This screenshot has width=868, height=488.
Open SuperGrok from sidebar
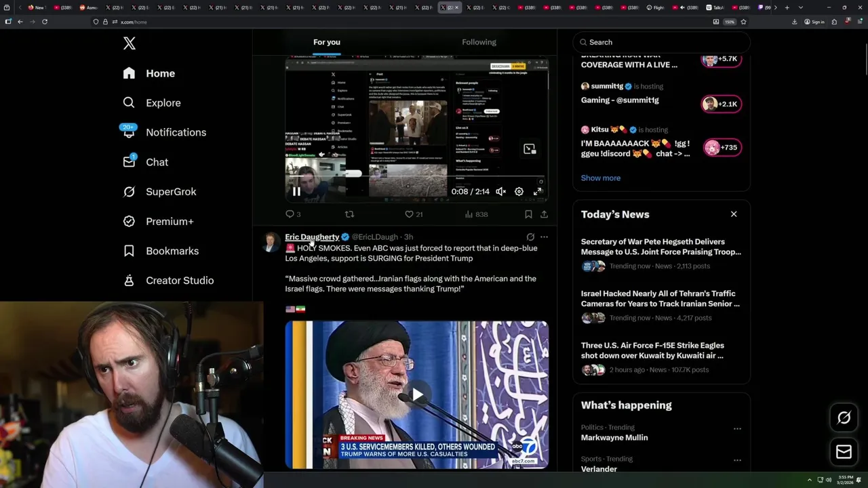tap(160, 192)
